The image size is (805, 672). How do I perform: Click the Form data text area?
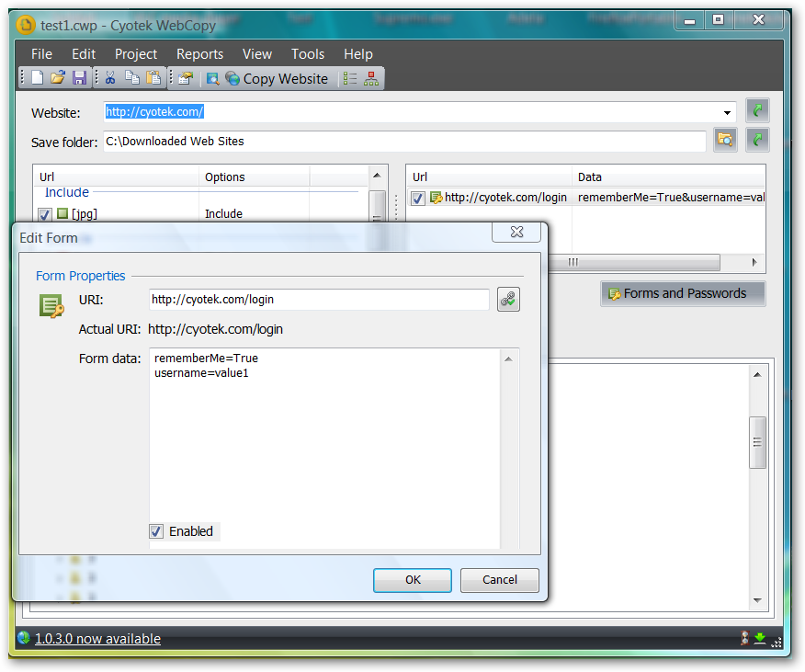click(x=324, y=448)
